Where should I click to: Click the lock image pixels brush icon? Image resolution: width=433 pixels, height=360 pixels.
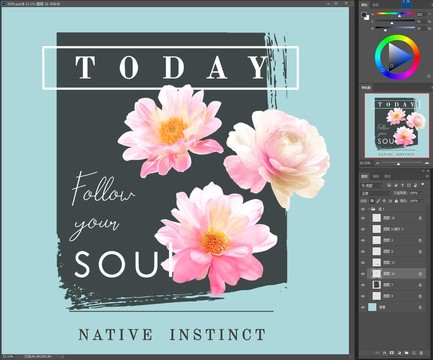(x=378, y=201)
